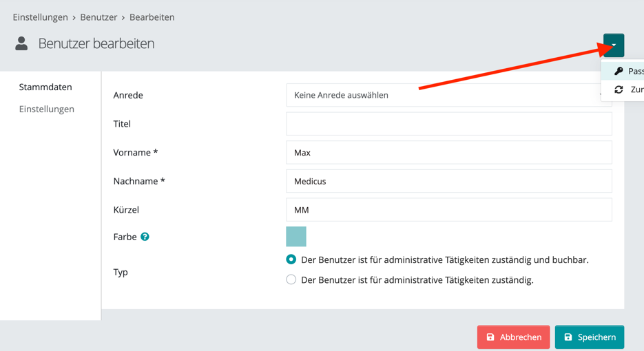This screenshot has width=644, height=351.
Task: Go to Benutzer in the breadcrumb
Action: click(x=98, y=17)
